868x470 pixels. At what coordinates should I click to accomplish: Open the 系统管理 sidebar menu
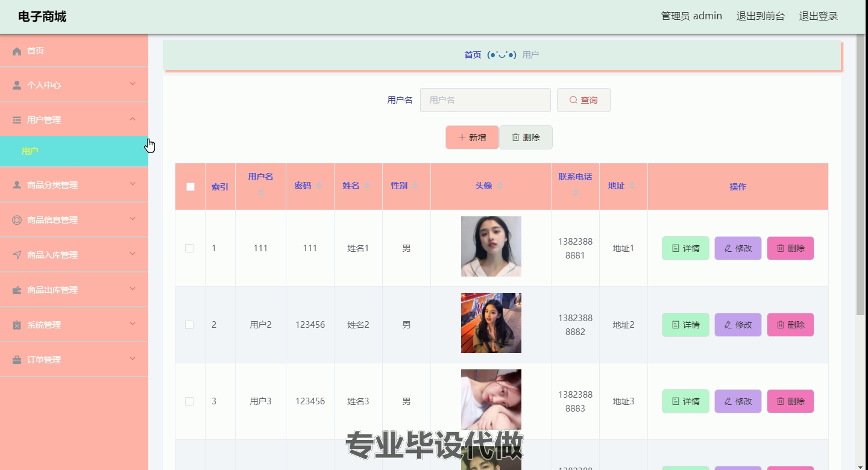74,325
